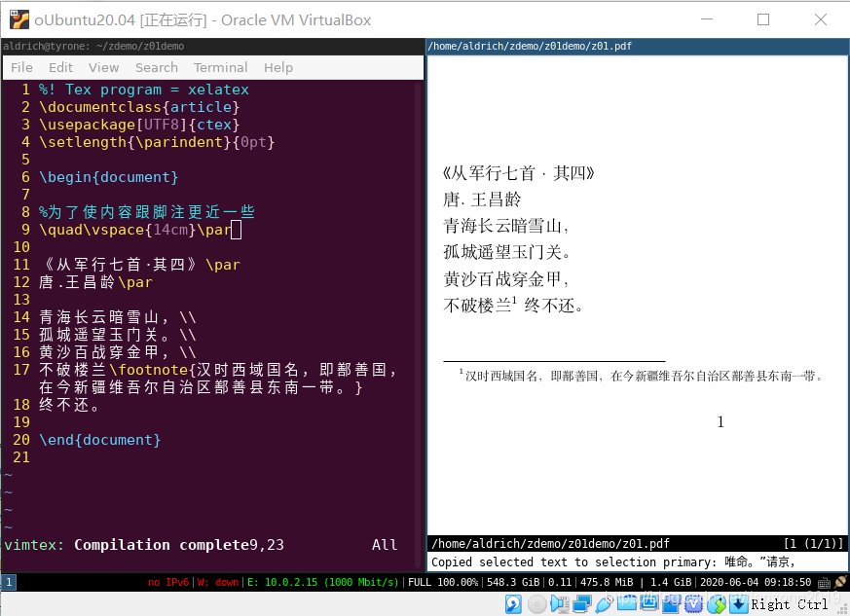
Task: Click the 'no IPv6' status entry
Action: [x=168, y=582]
